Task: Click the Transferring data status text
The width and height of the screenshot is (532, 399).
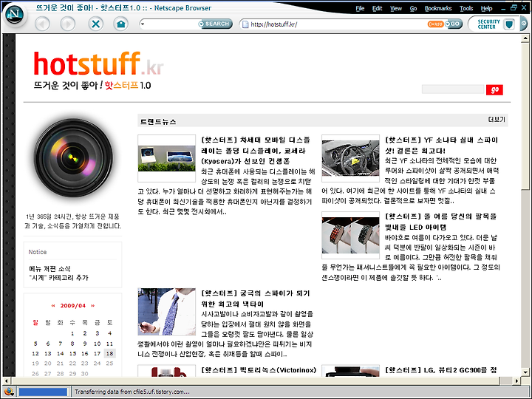Action: tap(132, 392)
